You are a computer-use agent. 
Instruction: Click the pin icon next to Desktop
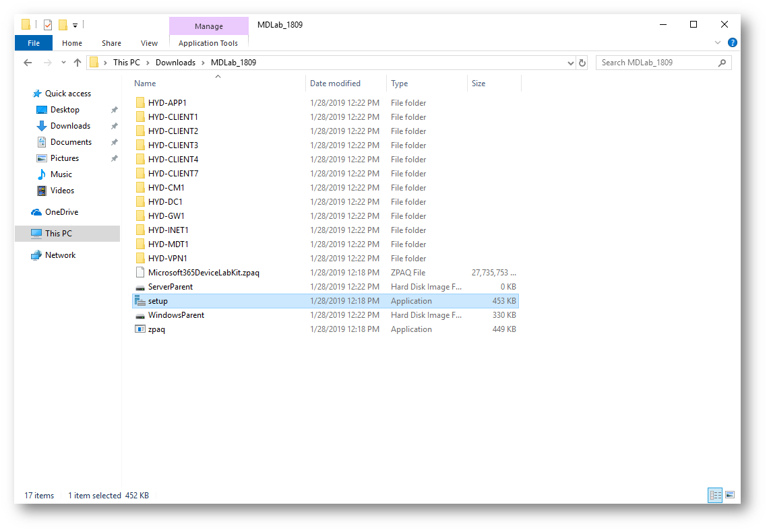click(x=115, y=110)
